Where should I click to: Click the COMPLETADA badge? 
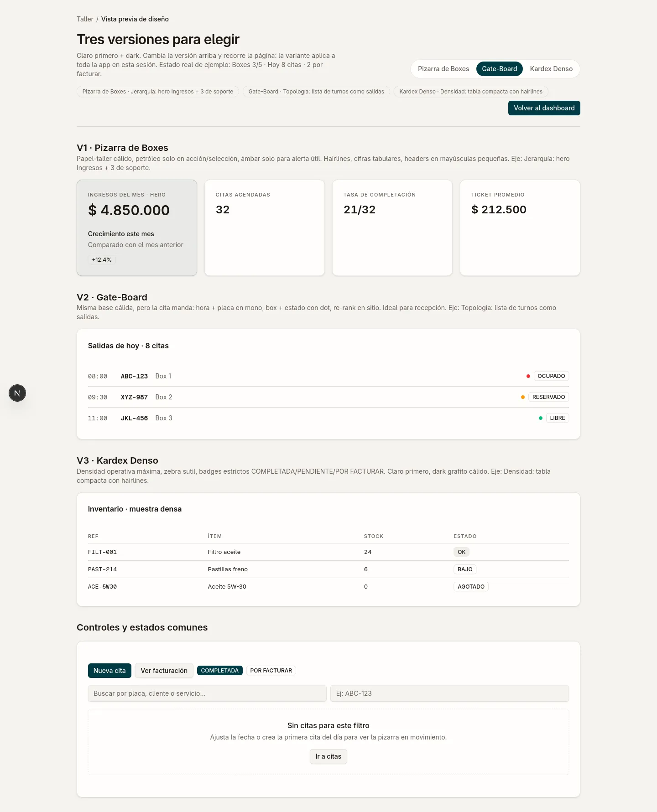(x=220, y=671)
